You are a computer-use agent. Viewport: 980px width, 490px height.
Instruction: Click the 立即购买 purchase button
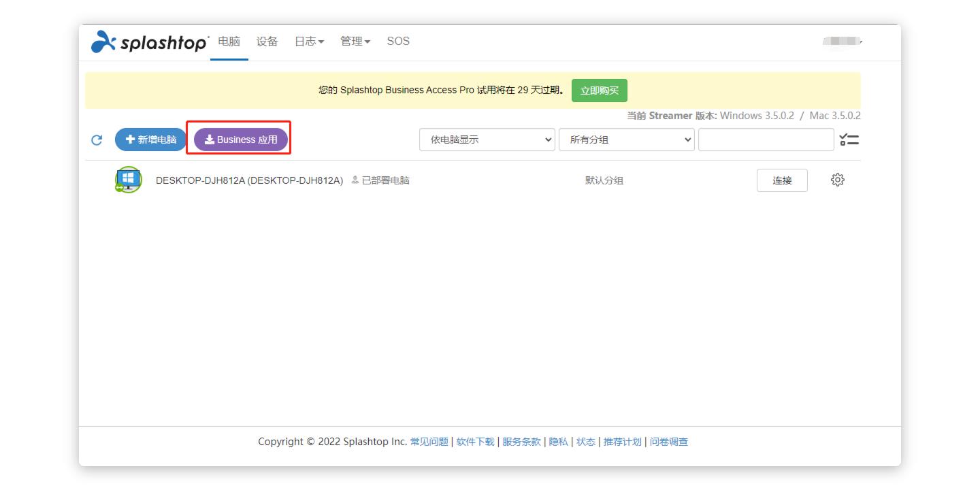(x=600, y=90)
